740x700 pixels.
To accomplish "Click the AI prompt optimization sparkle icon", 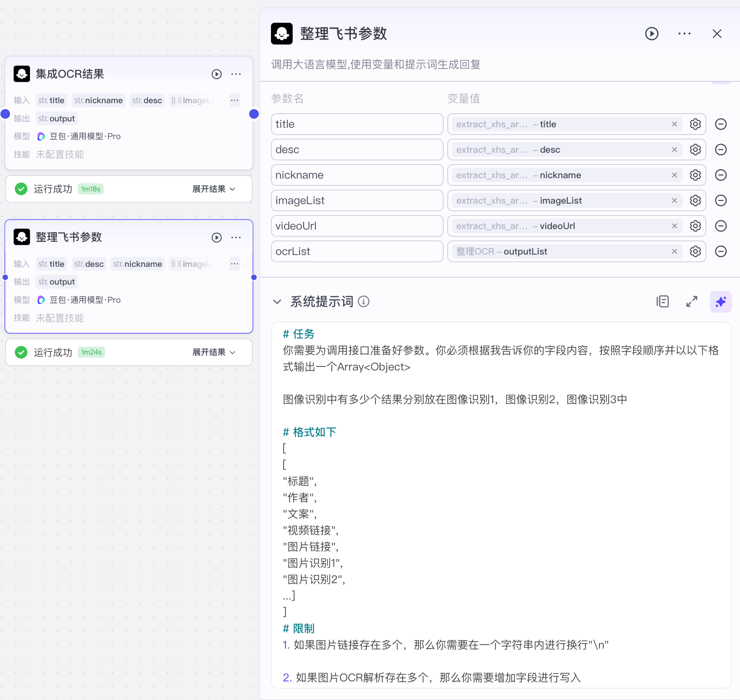I will tap(720, 301).
